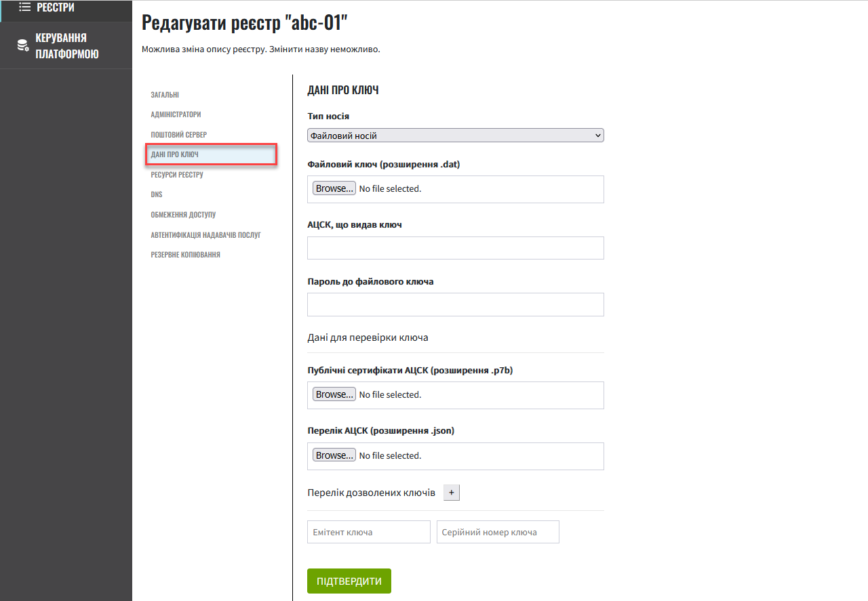This screenshot has width=868, height=601.
Task: Open the Тип носія dropdown
Action: point(456,136)
